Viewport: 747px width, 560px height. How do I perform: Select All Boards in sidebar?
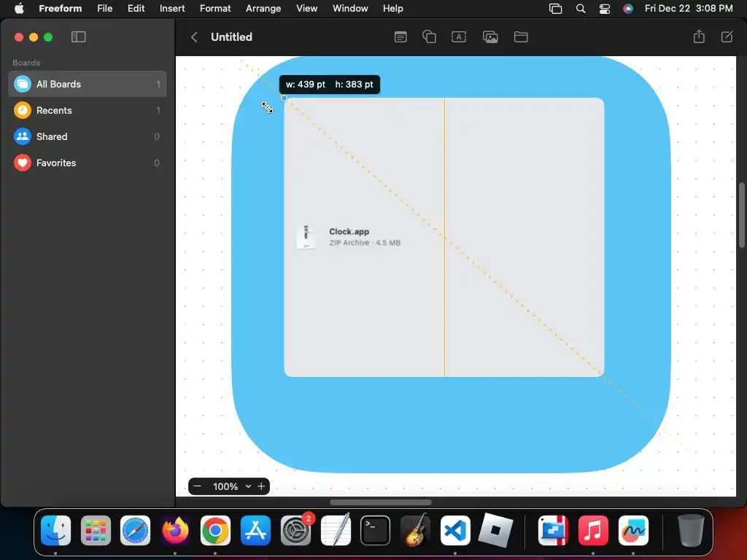point(88,85)
